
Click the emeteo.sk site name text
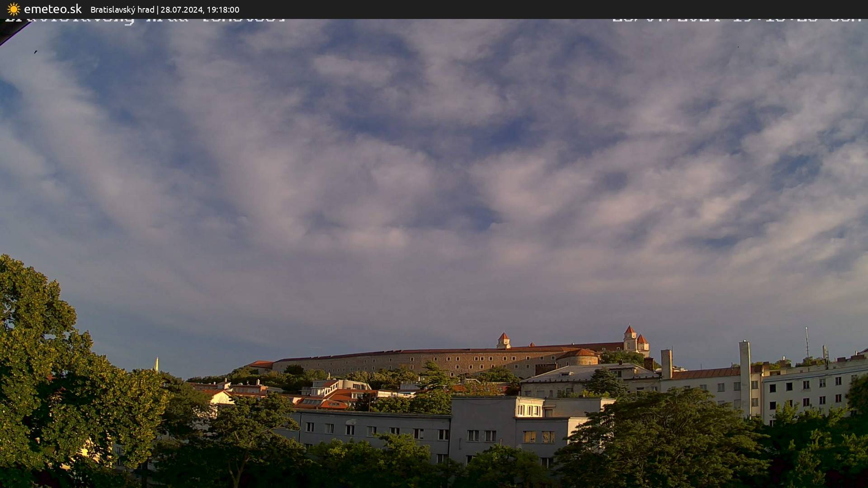53,9
